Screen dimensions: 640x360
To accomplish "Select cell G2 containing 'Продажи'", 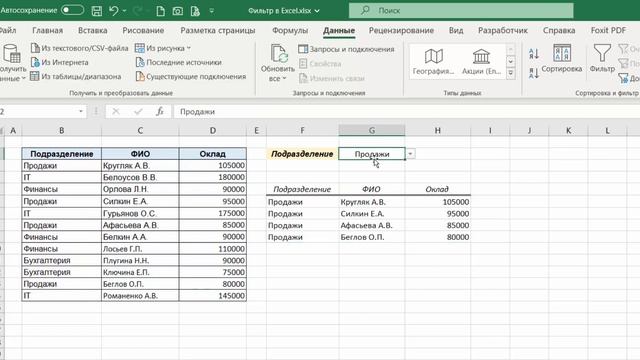I will (372, 154).
